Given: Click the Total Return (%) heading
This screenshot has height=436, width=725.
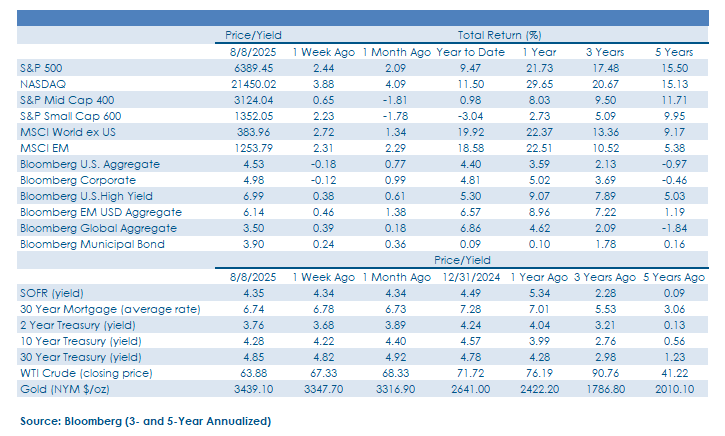Looking at the screenshot, I should coord(499,35).
